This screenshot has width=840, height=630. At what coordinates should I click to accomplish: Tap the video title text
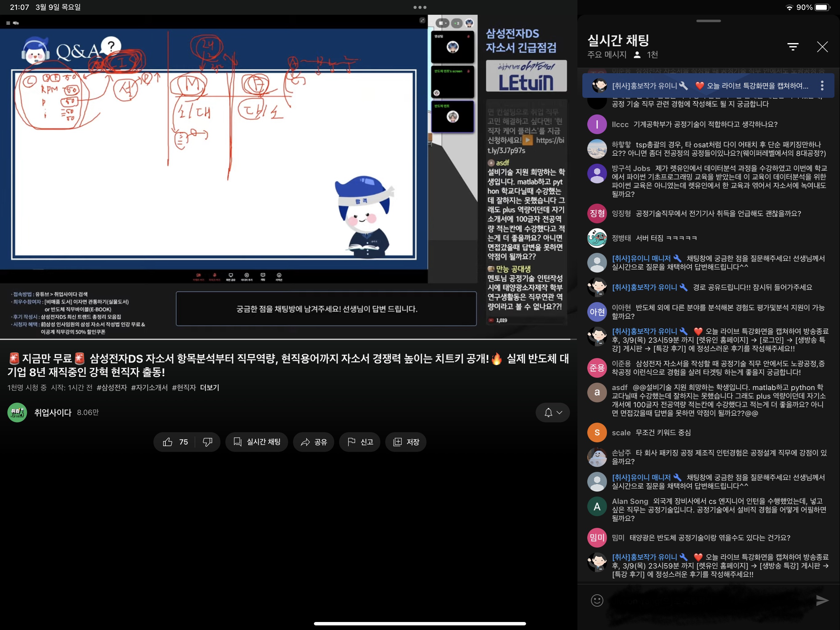tap(289, 365)
